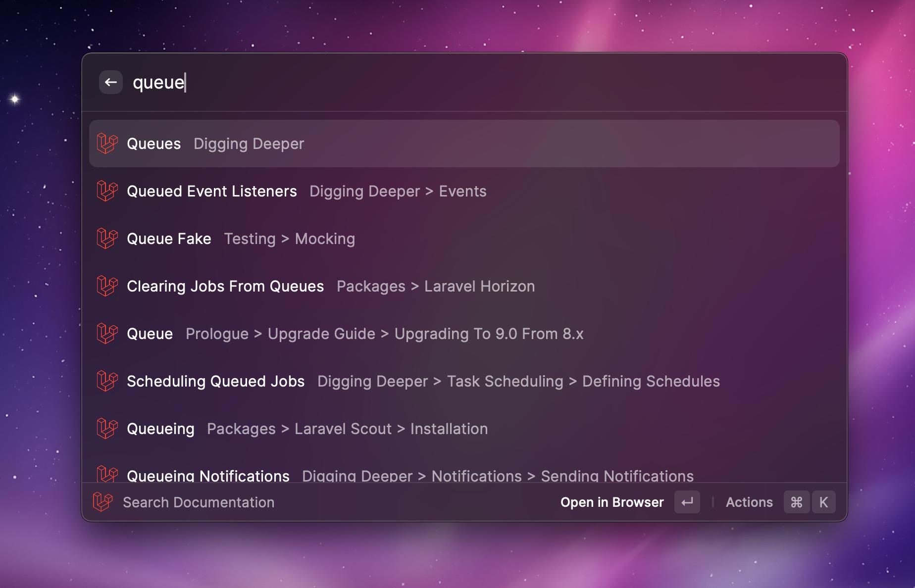Click Laravel icon beside Queued Event Listeners

pos(107,191)
